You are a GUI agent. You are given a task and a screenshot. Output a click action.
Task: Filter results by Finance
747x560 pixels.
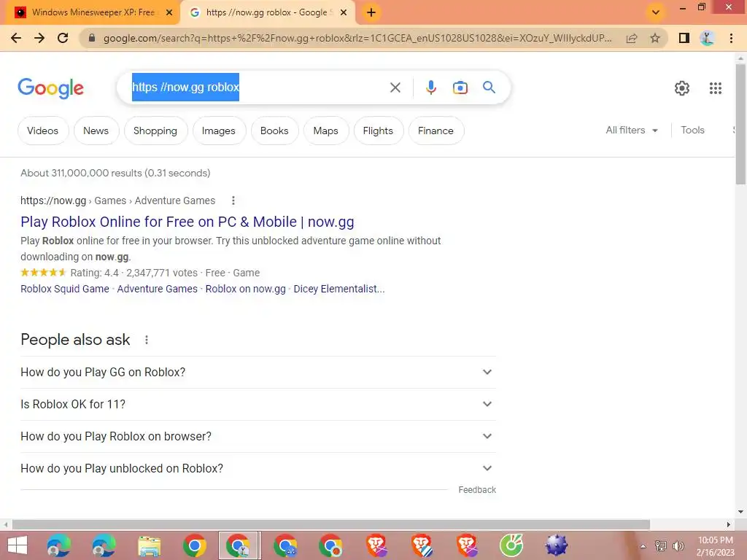pyautogui.click(x=436, y=131)
